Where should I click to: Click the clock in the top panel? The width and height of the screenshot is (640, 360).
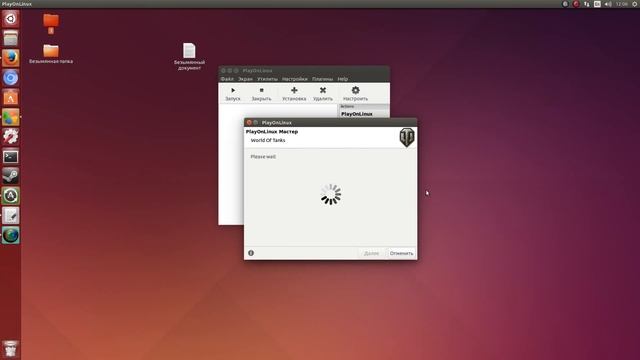pyautogui.click(x=622, y=4)
